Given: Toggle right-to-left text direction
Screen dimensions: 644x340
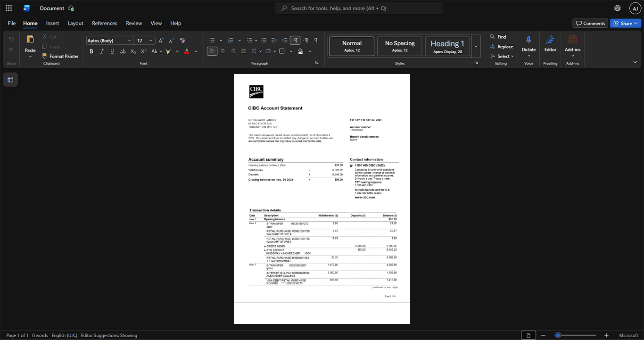Looking at the screenshot, I should 305,41.
